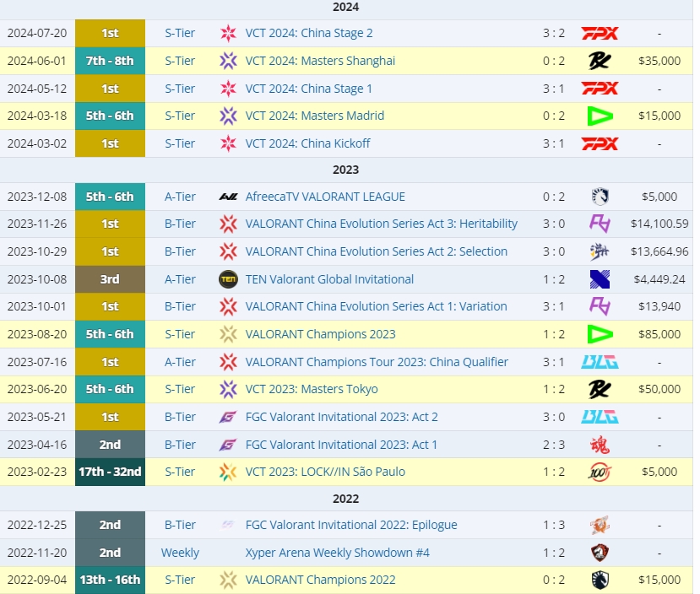Click icon beside VCT 2023: LOCK//IN São Paulo
The image size is (700, 594).
coord(228,472)
